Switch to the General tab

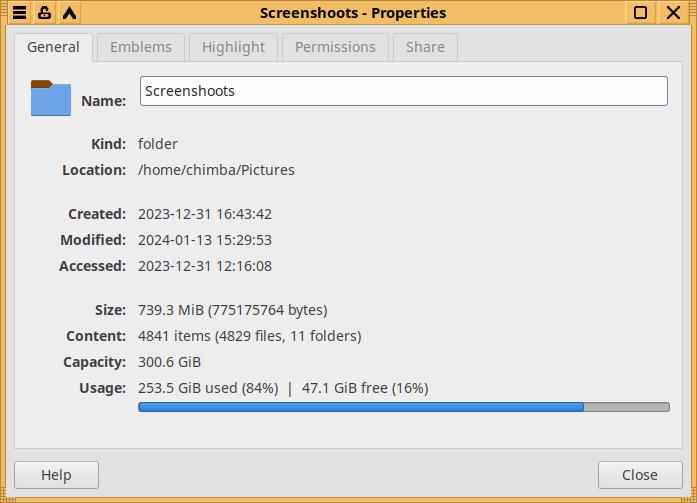53,47
